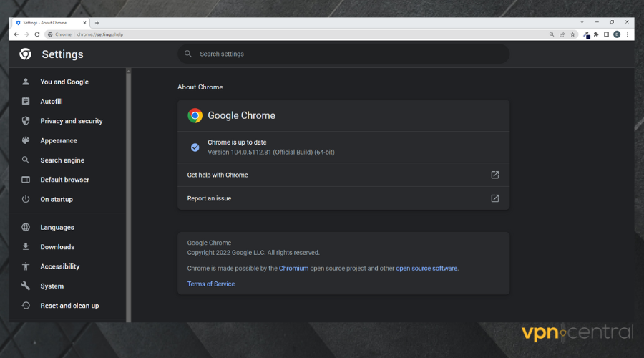The height and width of the screenshot is (358, 644).
Task: Reload the page with the refresh icon
Action: pos(37,34)
